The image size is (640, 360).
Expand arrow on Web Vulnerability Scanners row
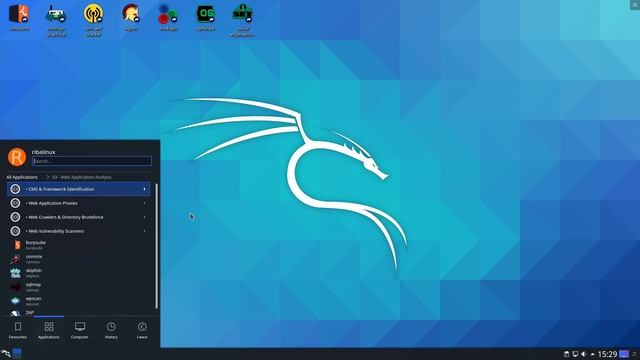[x=144, y=231]
